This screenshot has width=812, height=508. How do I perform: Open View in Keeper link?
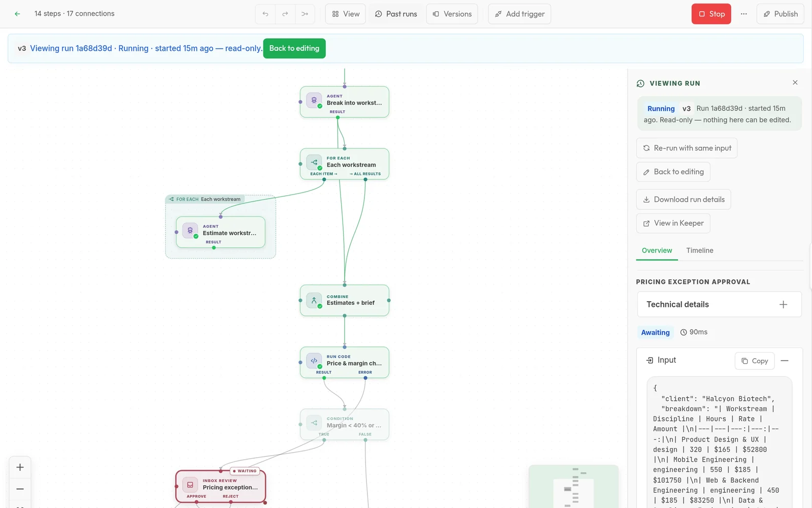coord(673,223)
